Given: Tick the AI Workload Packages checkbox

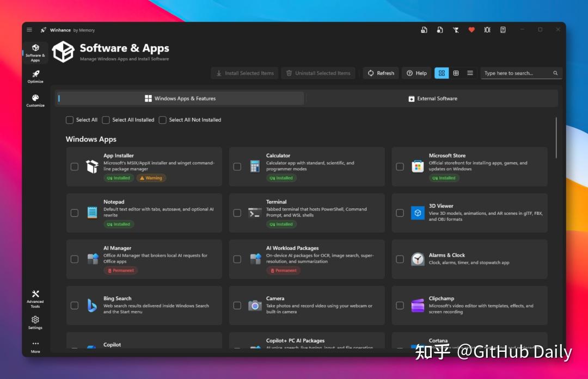Looking at the screenshot, I should [x=237, y=259].
